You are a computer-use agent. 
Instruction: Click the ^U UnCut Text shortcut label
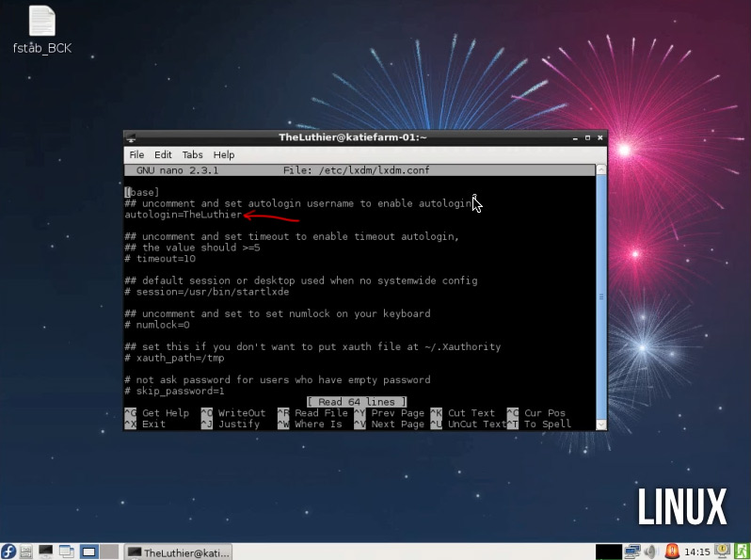[x=469, y=424]
